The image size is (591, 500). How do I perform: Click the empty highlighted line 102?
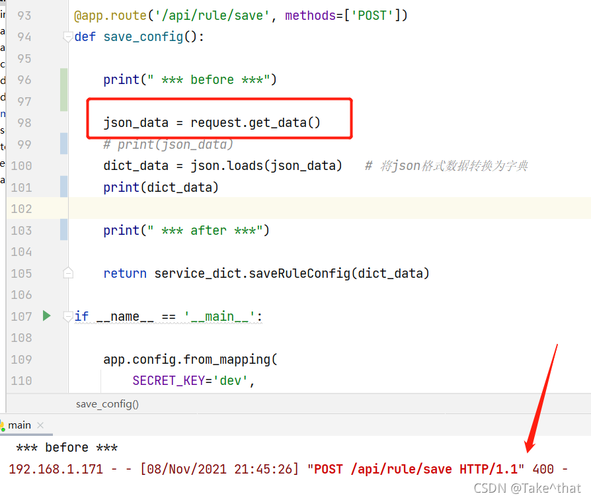330,209
